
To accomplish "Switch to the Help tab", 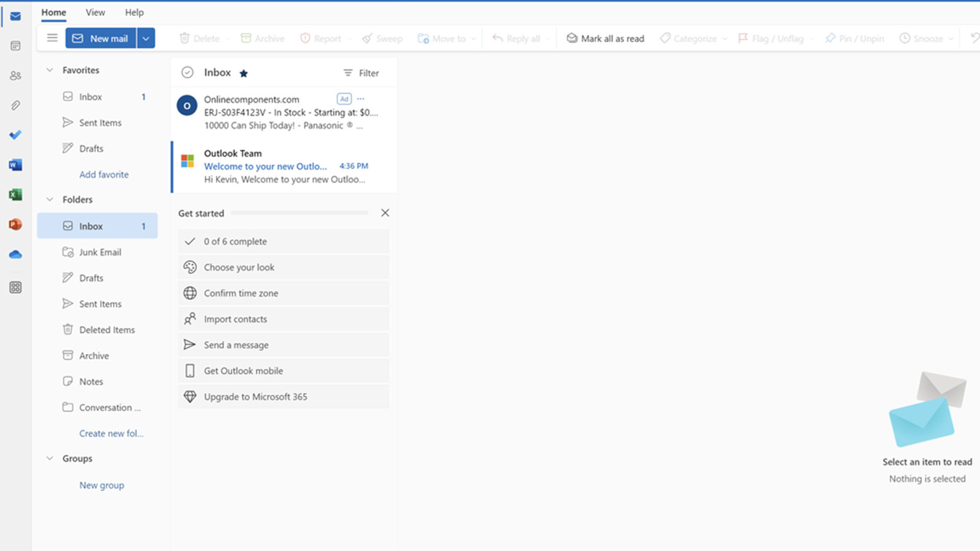I will click(x=134, y=12).
